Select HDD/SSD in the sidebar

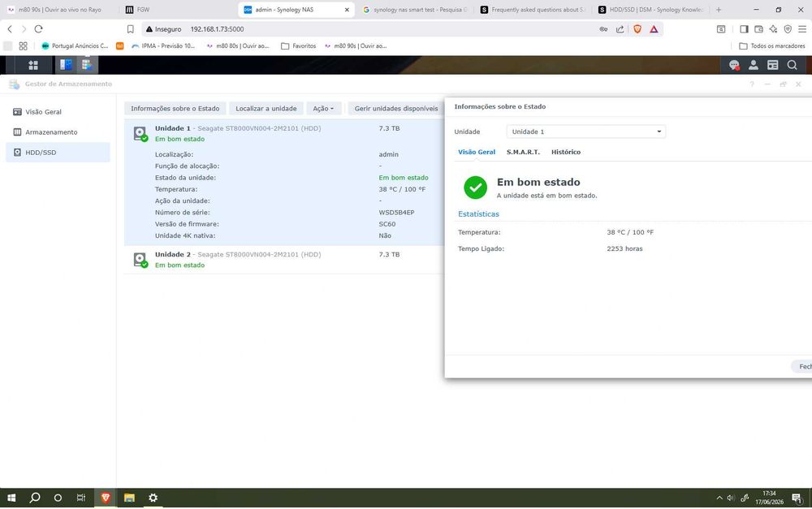[58, 153]
